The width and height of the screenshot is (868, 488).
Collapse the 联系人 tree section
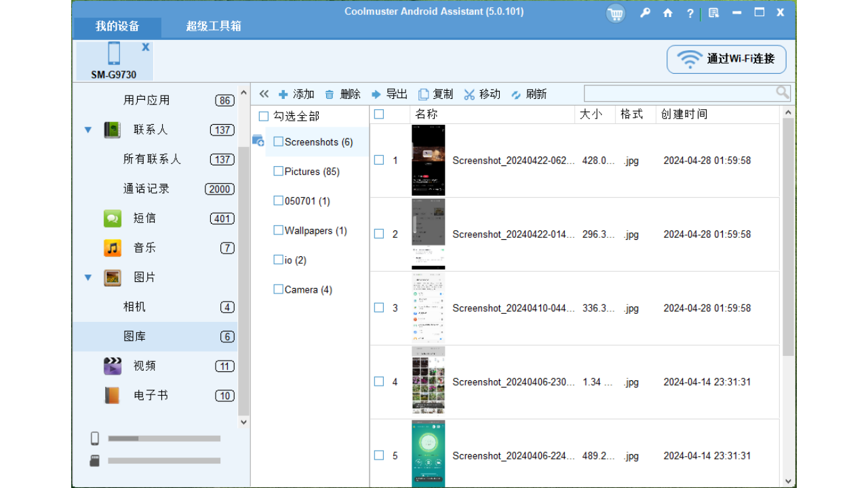tap(87, 129)
